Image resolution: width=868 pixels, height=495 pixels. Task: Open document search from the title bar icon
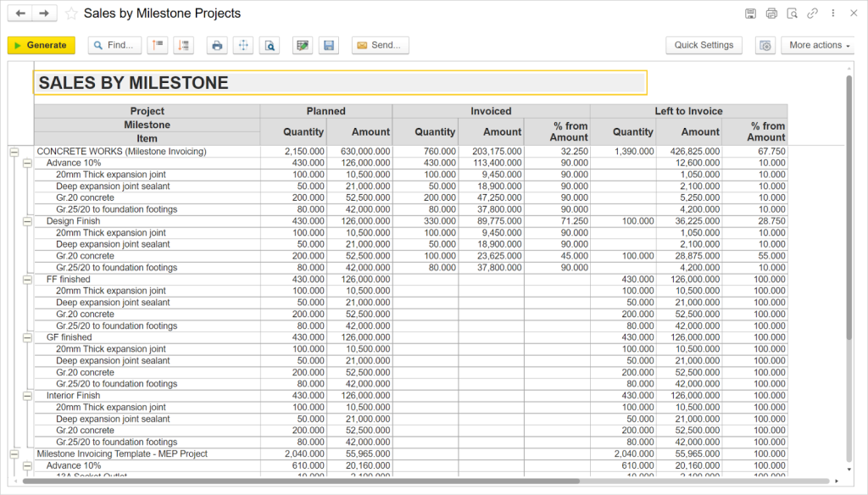[x=792, y=13]
